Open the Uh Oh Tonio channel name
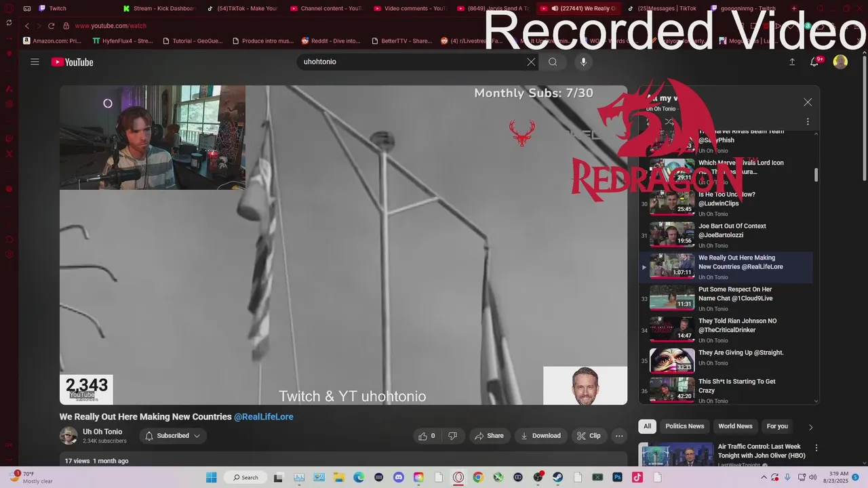 pos(102,432)
